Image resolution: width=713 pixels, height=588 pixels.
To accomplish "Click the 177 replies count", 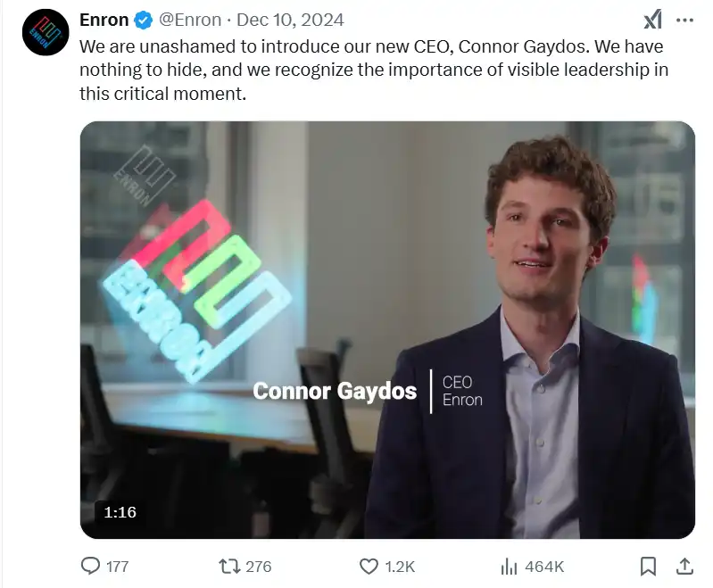I will [x=117, y=567].
